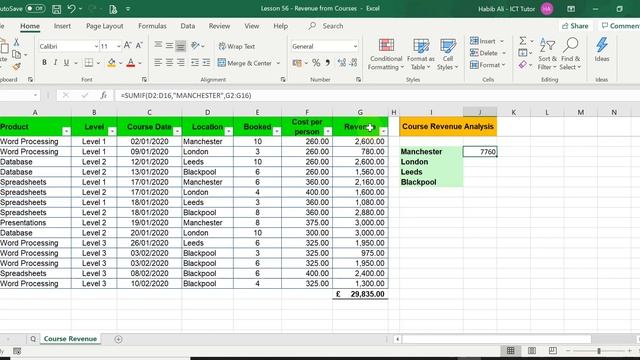This screenshot has width=640, height=360.
Task: Switch to Page Layout view icon
Action: coord(532,351)
